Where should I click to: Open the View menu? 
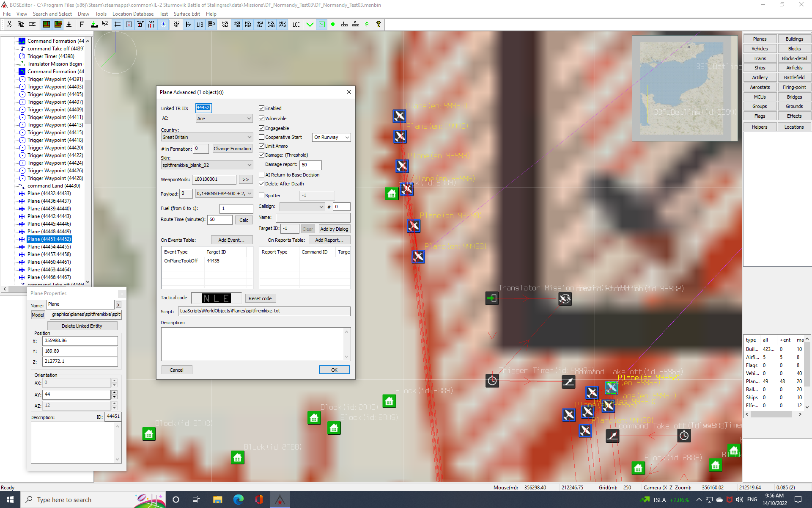(22, 14)
